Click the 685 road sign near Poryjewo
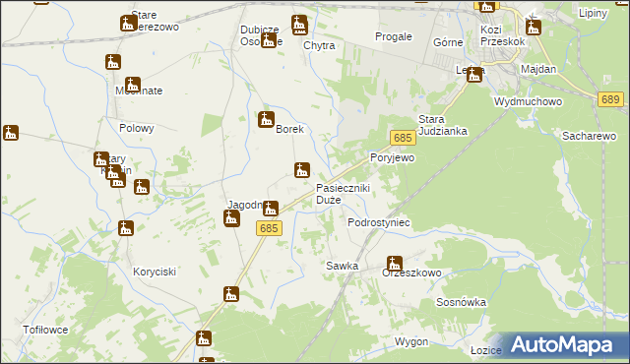 [x=403, y=138]
